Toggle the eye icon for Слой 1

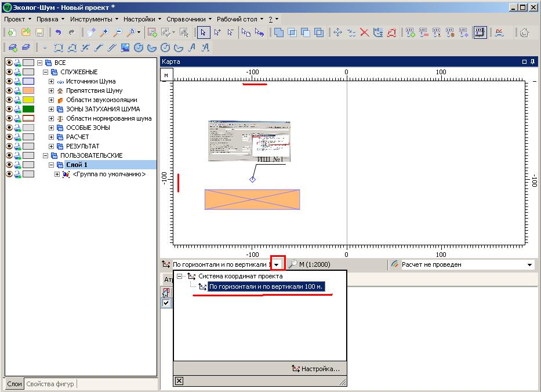[x=9, y=165]
